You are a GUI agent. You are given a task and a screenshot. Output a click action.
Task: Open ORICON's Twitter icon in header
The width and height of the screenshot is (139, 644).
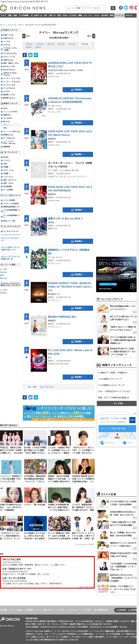click(126, 8)
